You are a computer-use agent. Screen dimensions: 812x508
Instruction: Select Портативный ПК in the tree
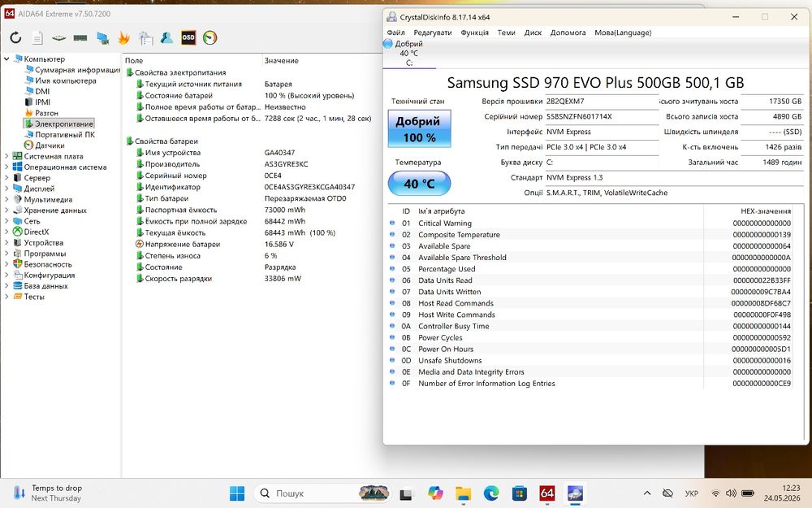pos(59,134)
